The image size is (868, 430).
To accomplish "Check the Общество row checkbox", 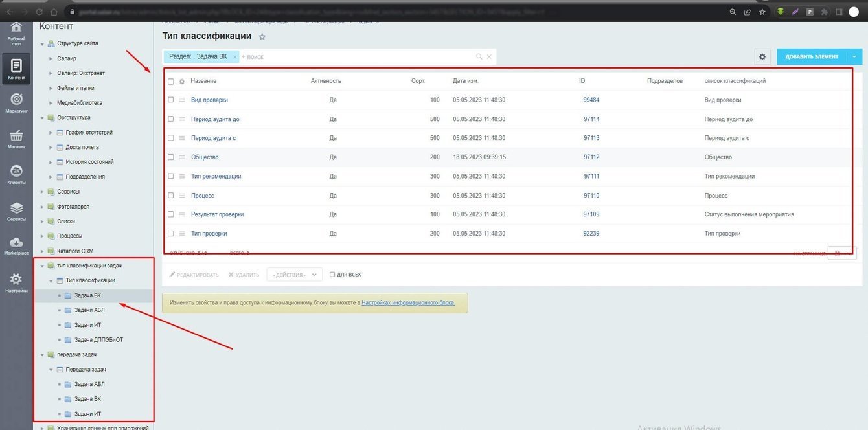I will 171,157.
